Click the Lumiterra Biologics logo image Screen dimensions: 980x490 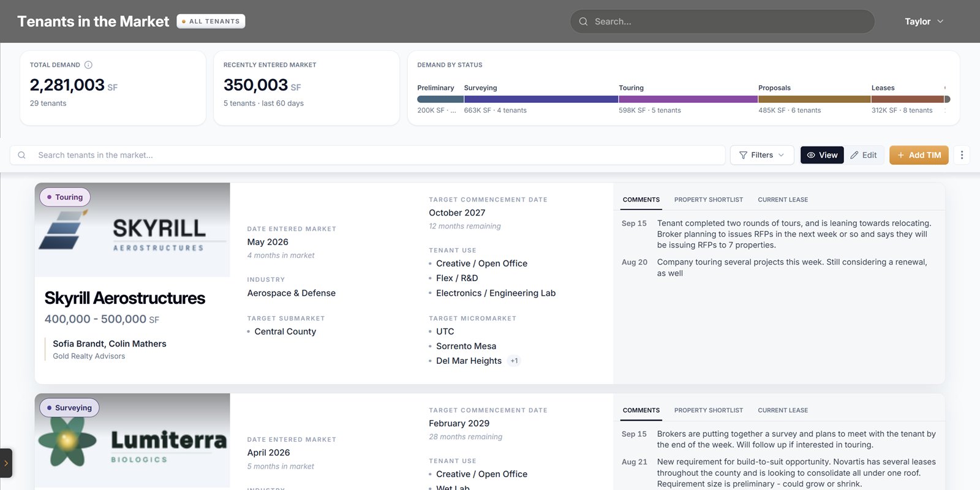click(132, 440)
